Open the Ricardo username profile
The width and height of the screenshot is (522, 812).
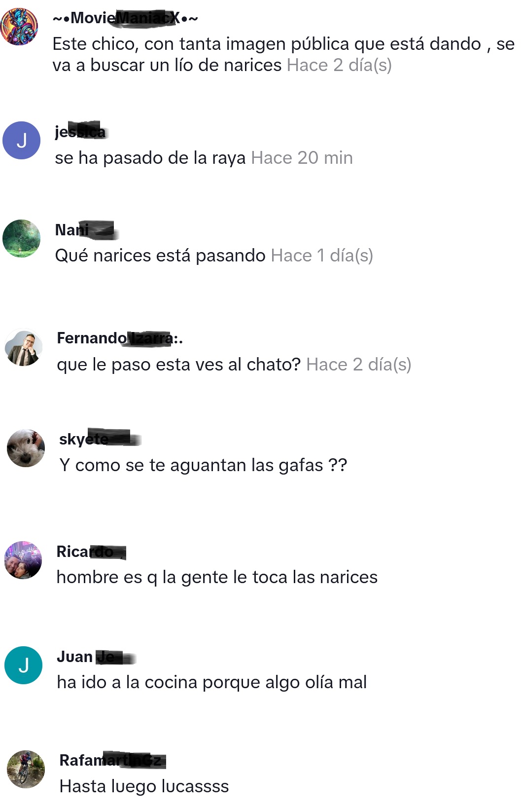tap(91, 552)
